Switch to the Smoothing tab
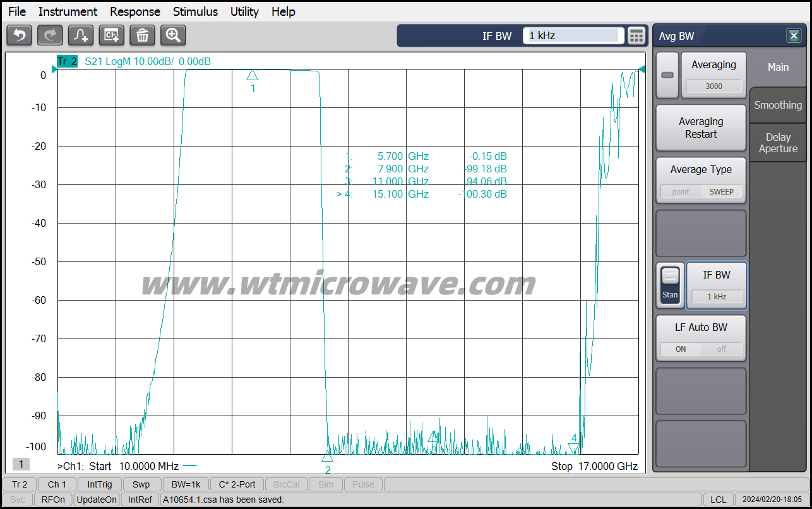This screenshot has height=509, width=812. point(778,105)
